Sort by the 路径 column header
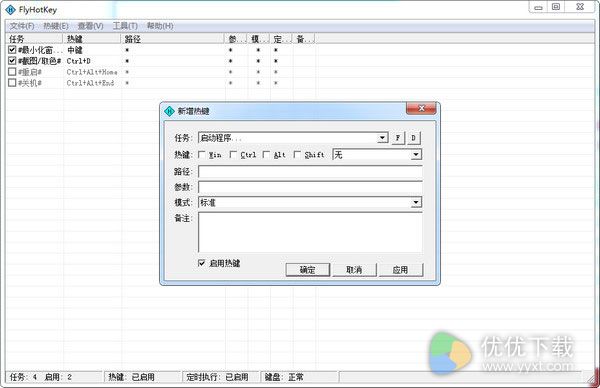The image size is (600, 388). (173, 39)
